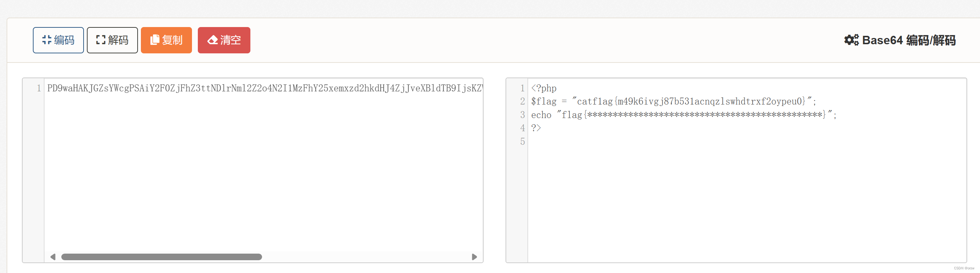Click the orange 复制 copy button
Screen dimensions: 980x273
(166, 40)
